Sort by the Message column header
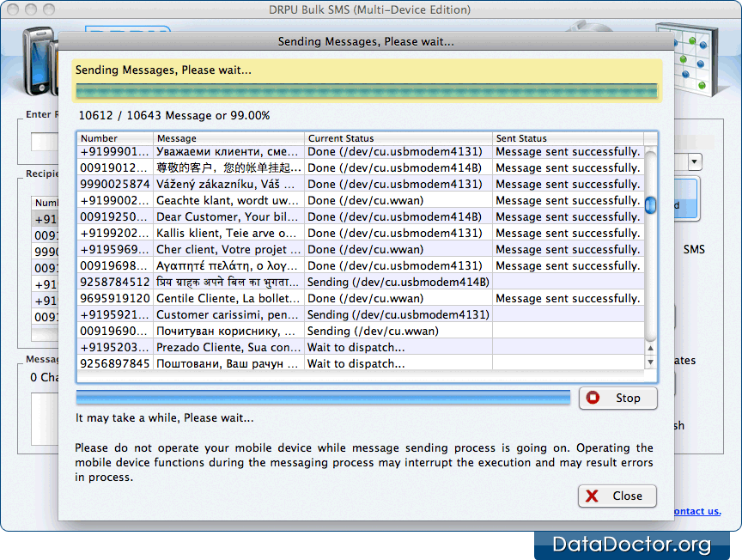The image size is (742, 560). tap(228, 138)
